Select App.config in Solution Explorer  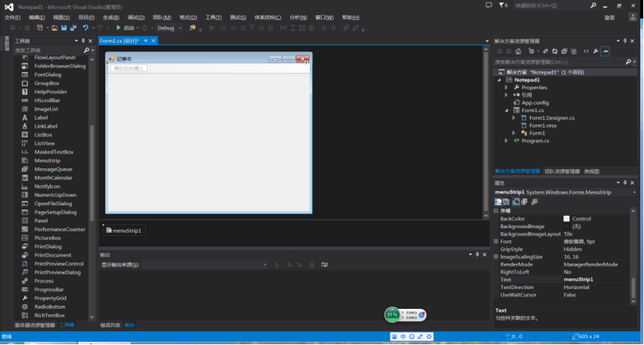[x=535, y=102]
